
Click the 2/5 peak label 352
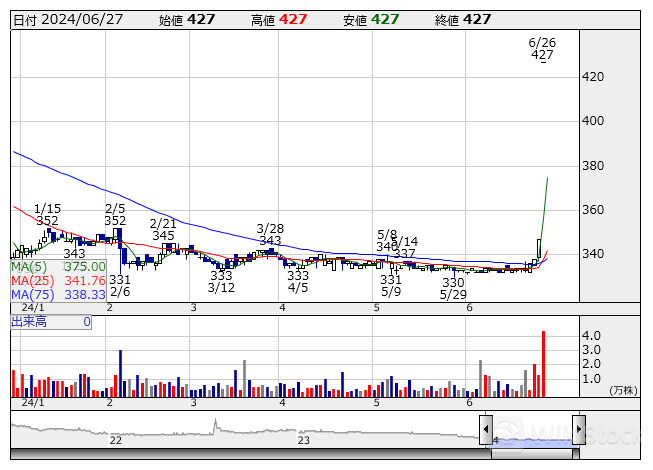pyautogui.click(x=115, y=221)
